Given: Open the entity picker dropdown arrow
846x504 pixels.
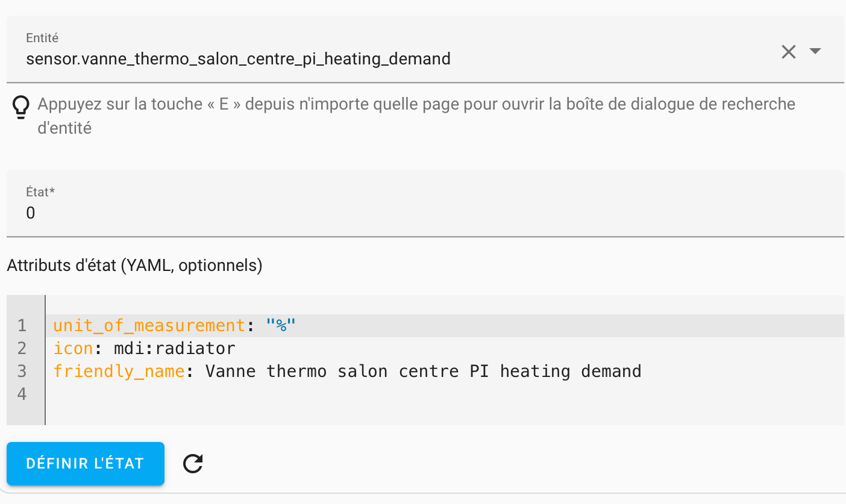Looking at the screenshot, I should pyautogui.click(x=815, y=52).
